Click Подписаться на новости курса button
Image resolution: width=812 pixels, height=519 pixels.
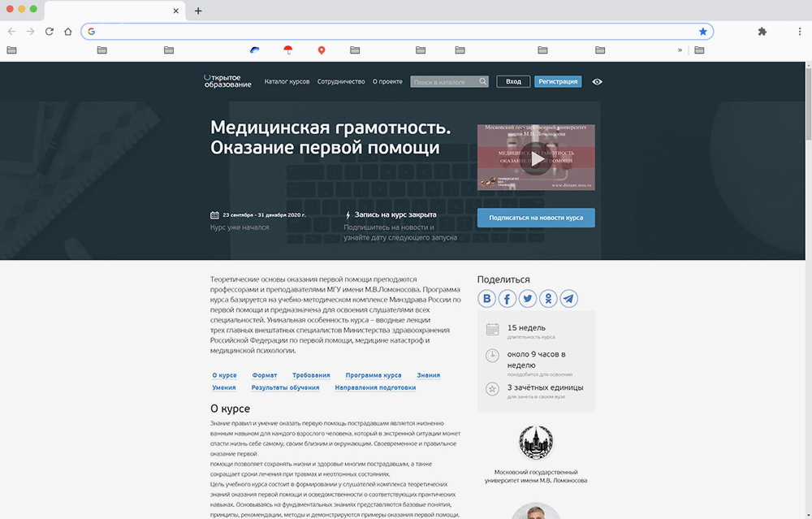536,218
